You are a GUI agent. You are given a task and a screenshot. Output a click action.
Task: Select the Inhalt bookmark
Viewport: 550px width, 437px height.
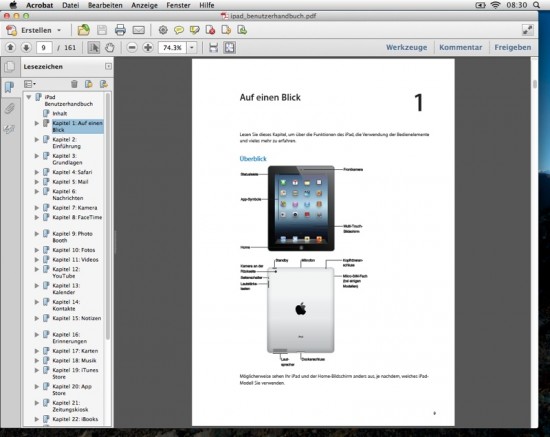(x=60, y=113)
